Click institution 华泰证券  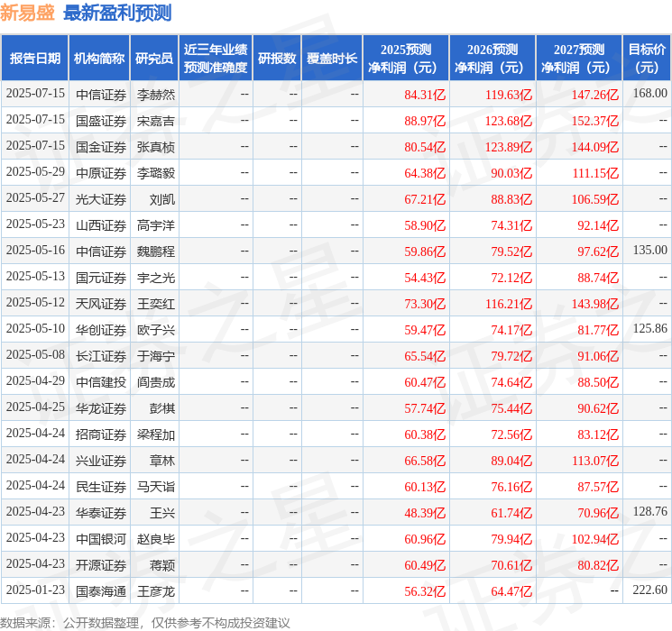pyautogui.click(x=101, y=513)
